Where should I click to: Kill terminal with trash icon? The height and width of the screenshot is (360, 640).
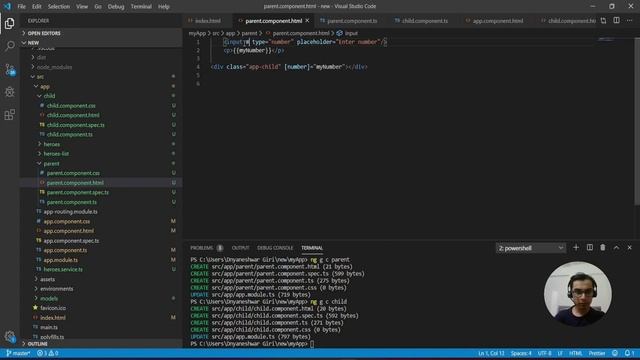(x=603, y=248)
